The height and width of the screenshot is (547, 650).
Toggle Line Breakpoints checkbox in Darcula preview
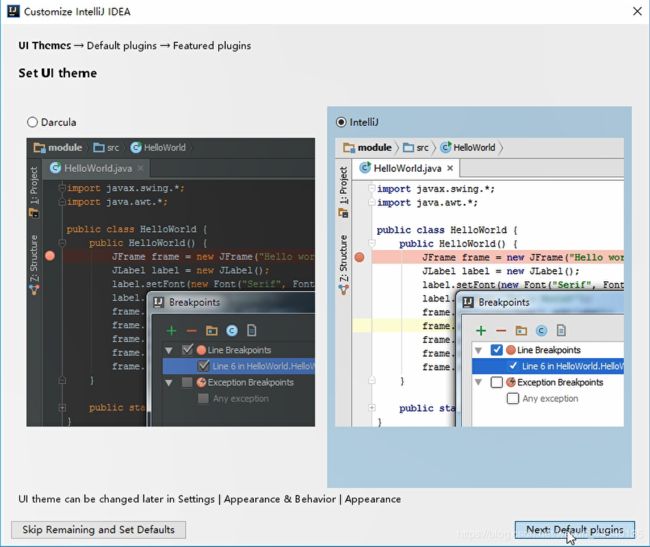coord(187,350)
